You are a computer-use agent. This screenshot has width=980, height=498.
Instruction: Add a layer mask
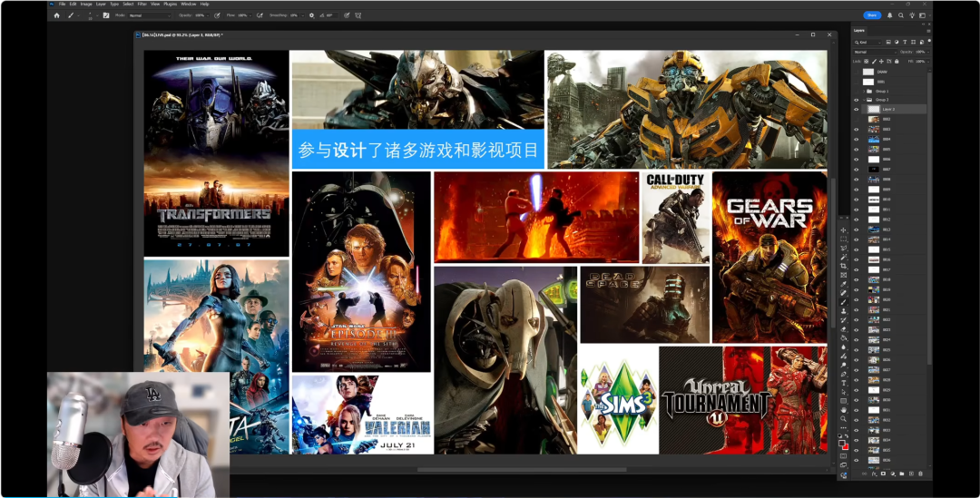pos(883,474)
